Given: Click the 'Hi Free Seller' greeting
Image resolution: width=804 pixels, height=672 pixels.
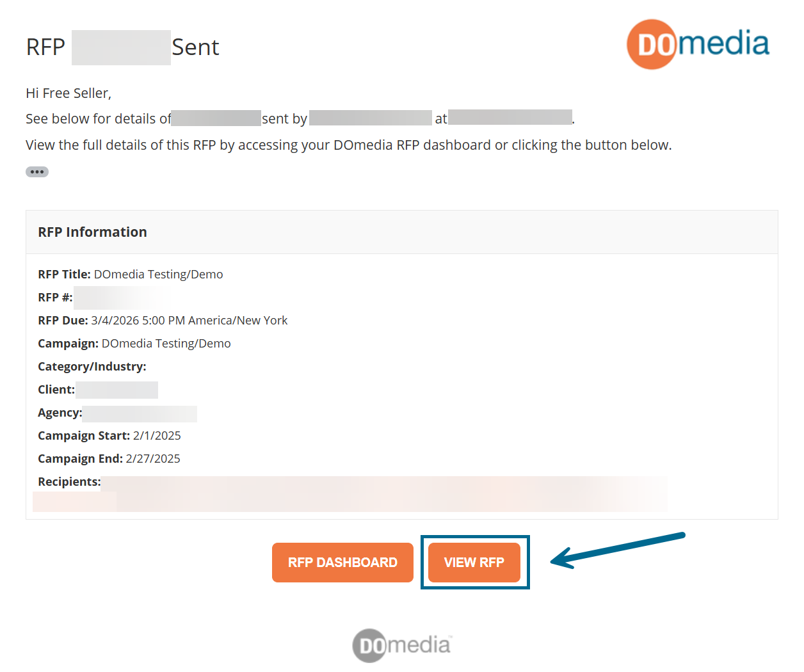Looking at the screenshot, I should (x=68, y=93).
